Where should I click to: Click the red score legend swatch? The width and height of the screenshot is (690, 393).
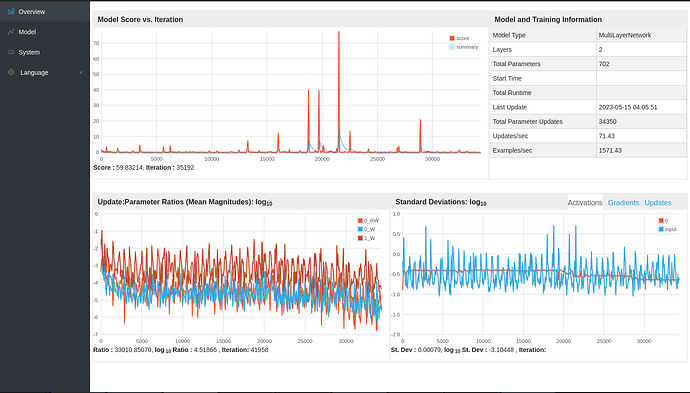(x=452, y=38)
